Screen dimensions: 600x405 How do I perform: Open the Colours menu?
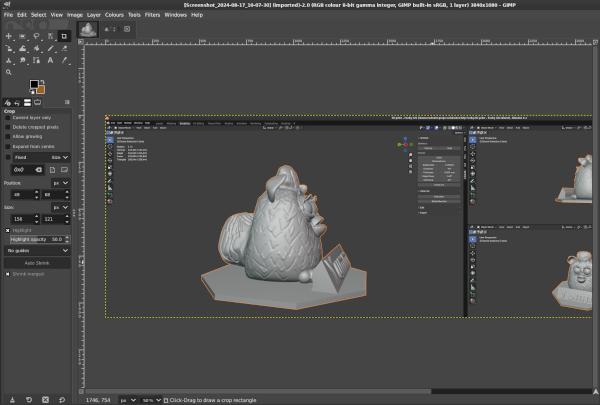coord(114,15)
